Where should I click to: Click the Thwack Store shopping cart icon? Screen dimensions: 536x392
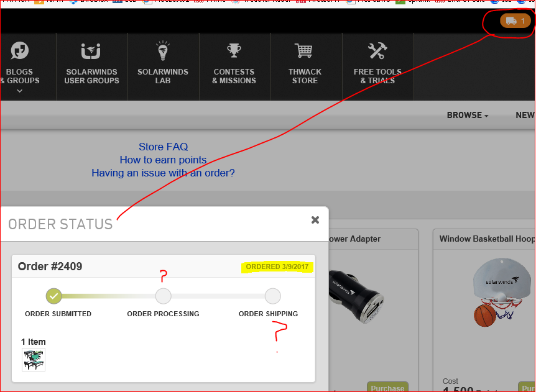coord(303,50)
